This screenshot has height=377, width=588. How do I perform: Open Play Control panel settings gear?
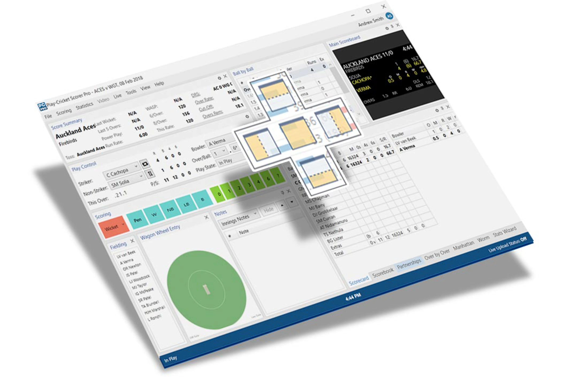click(247, 117)
